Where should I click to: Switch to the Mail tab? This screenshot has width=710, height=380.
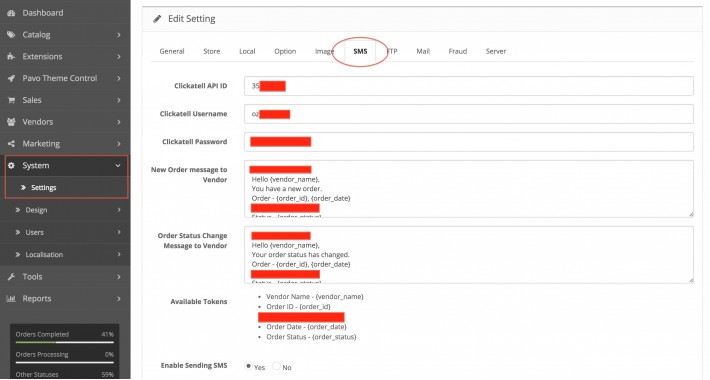coord(423,51)
